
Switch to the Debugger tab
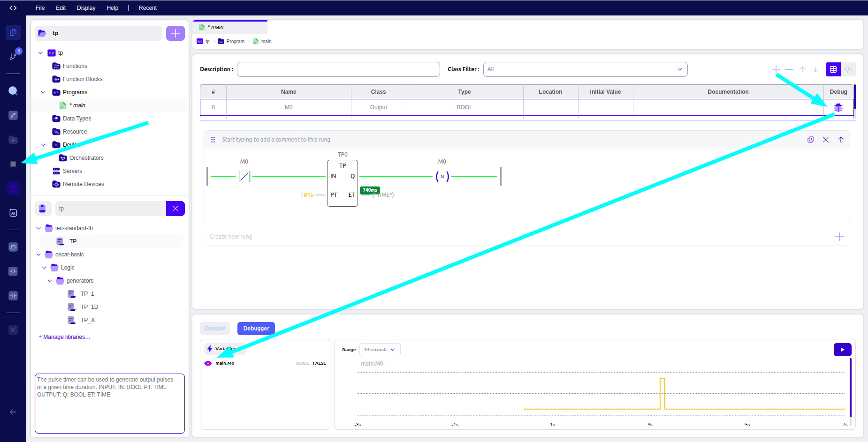tap(256, 329)
